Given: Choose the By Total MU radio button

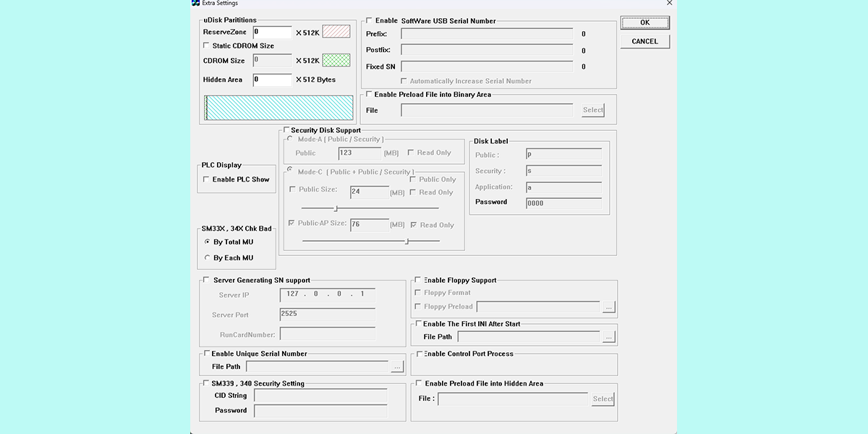Looking at the screenshot, I should (208, 242).
